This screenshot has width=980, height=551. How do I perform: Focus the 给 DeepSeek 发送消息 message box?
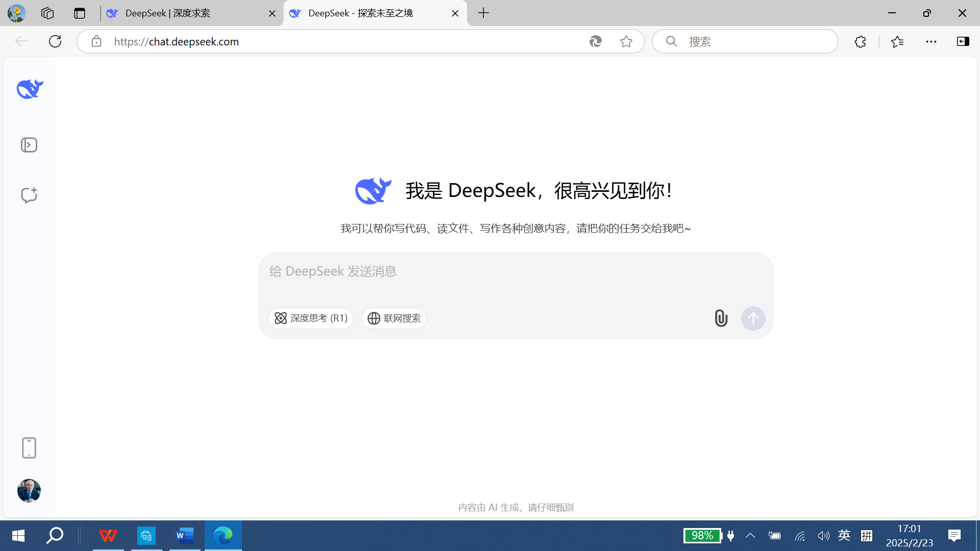click(516, 271)
